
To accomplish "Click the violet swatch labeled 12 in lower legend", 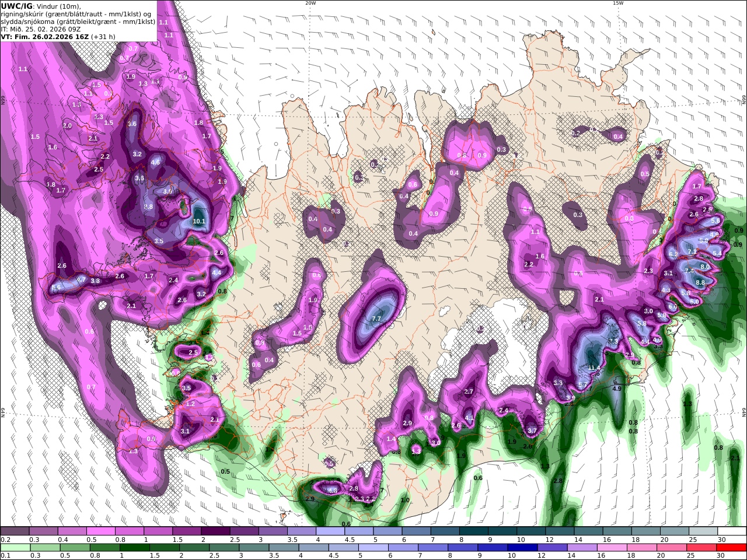I will 552,548.
